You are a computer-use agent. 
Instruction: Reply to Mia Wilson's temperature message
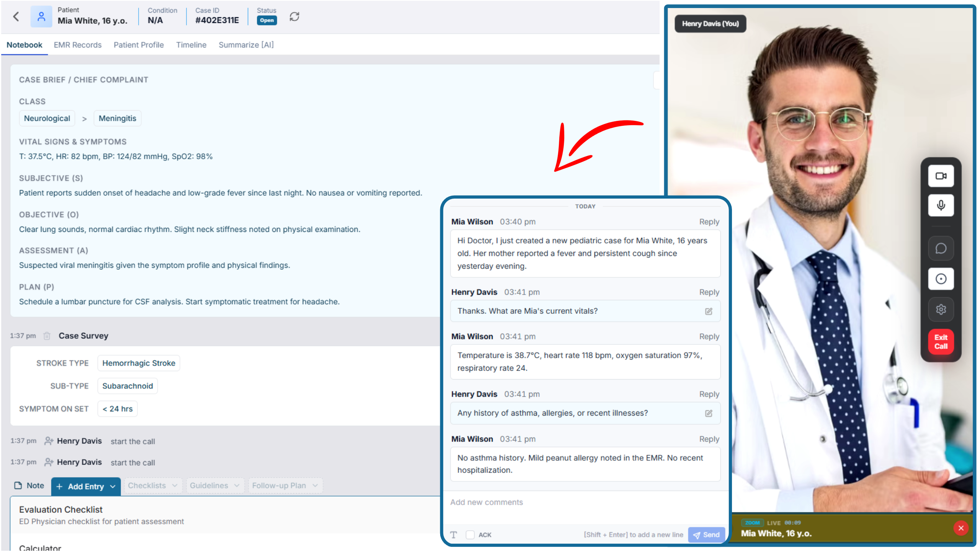point(709,337)
